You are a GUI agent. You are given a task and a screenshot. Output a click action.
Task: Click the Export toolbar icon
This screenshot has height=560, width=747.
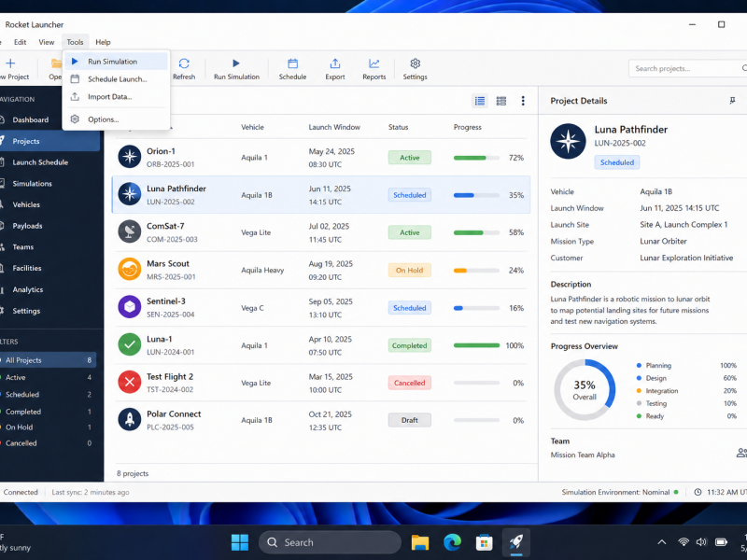[335, 63]
